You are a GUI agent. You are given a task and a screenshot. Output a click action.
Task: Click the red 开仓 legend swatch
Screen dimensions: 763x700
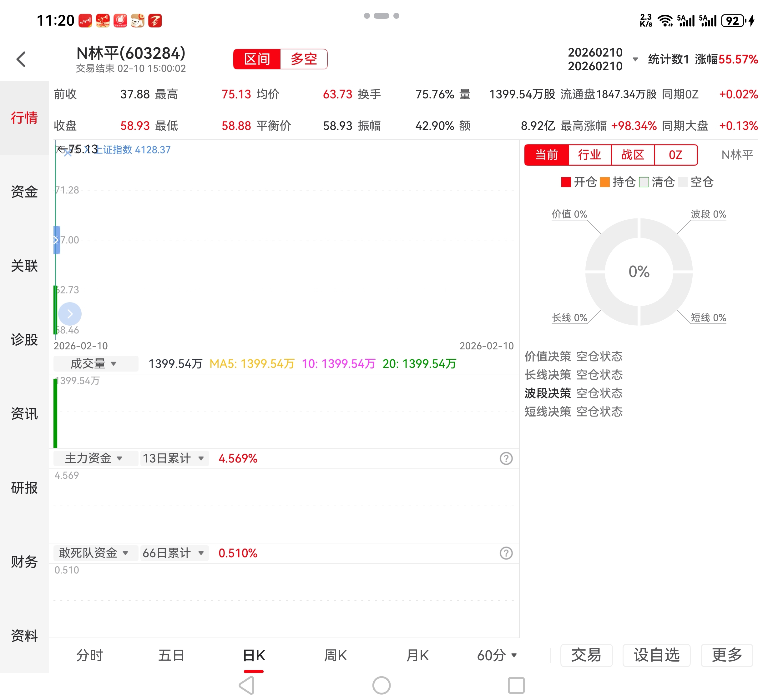(x=566, y=182)
